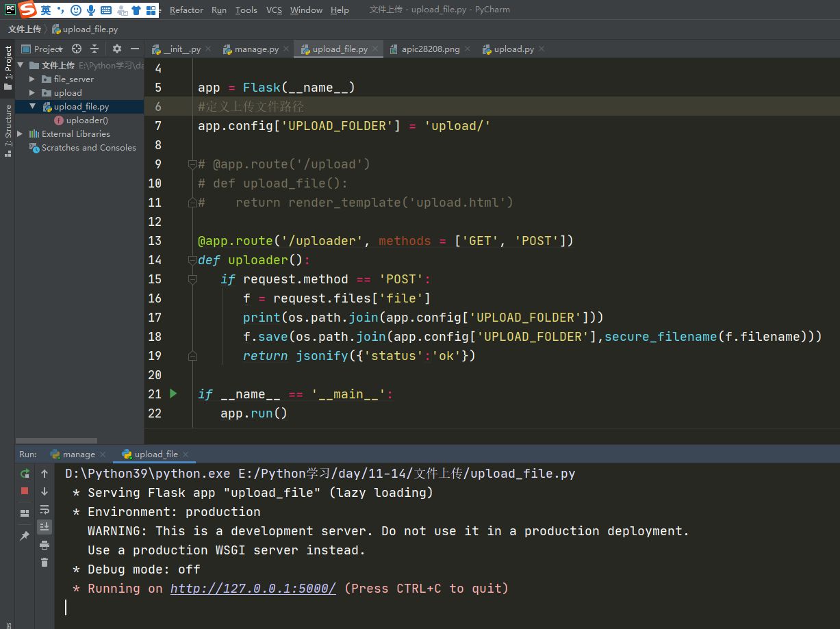Open Project panel settings gear

coord(117,49)
